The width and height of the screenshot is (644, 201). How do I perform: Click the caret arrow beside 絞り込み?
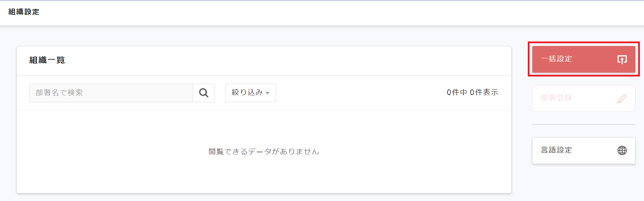(268, 93)
